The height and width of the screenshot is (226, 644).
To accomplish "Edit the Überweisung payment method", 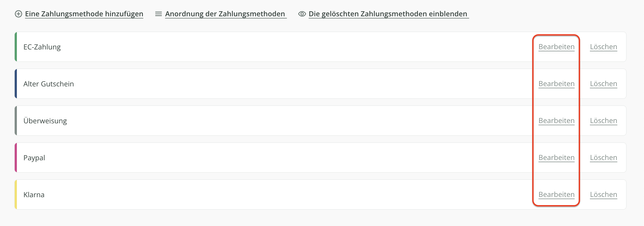I will [x=556, y=121].
